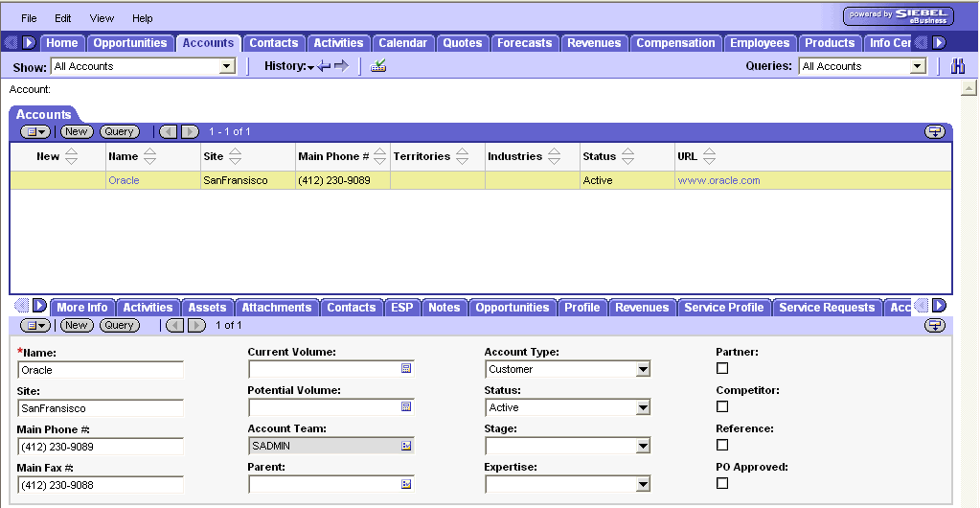Open the File menu
Image resolution: width=980 pixels, height=508 pixels.
click(29, 18)
